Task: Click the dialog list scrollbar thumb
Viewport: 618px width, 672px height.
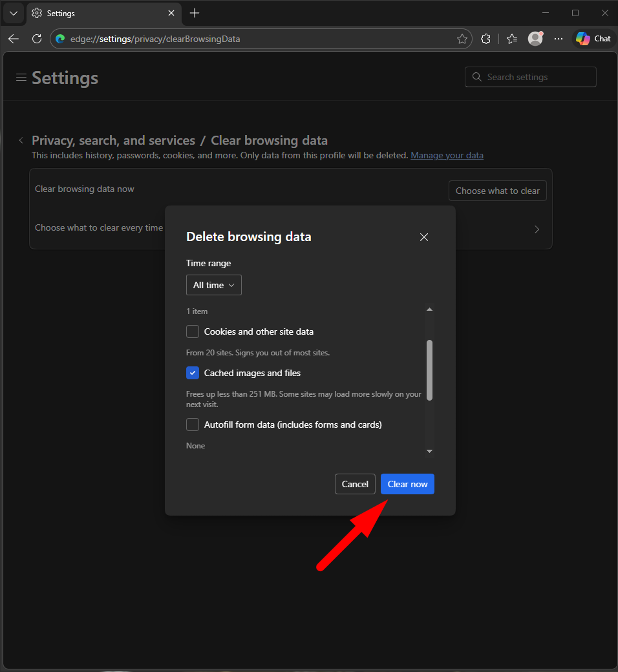Action: [x=429, y=370]
